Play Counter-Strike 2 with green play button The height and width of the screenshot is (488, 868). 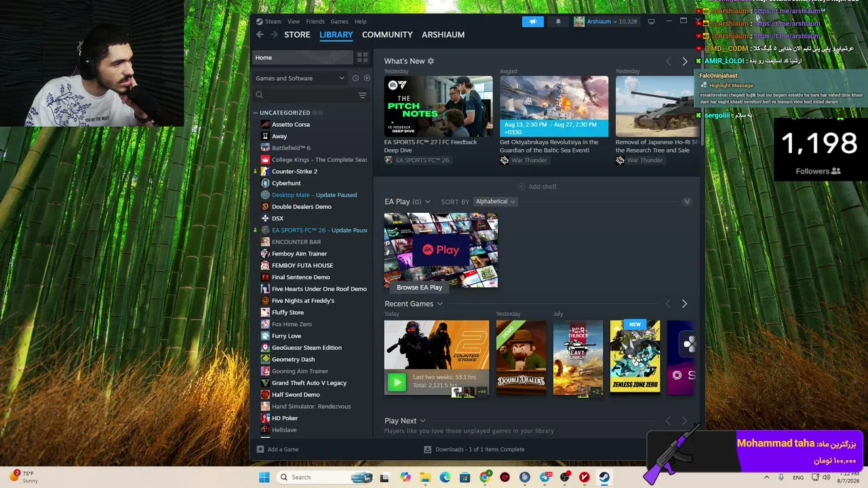point(397,382)
